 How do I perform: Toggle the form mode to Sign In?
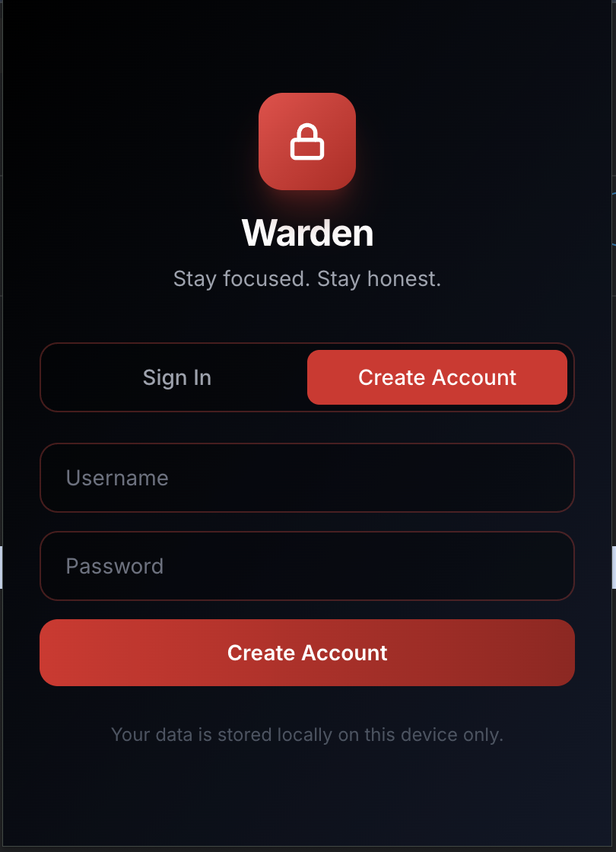click(177, 377)
